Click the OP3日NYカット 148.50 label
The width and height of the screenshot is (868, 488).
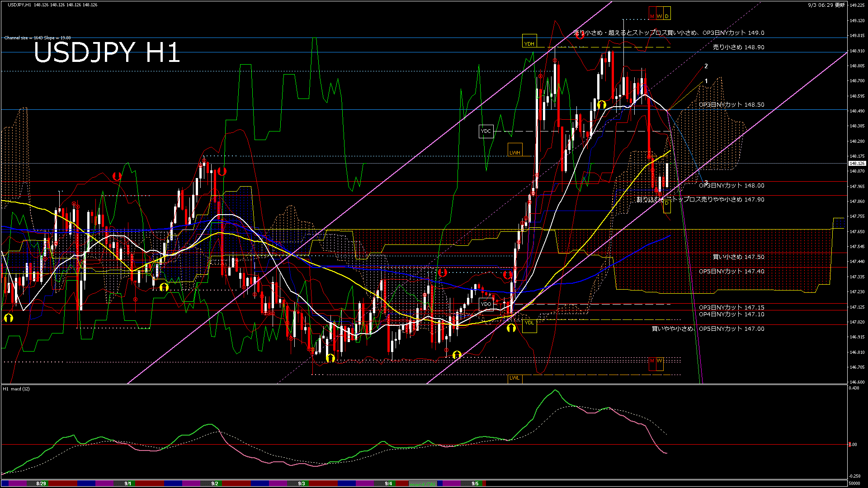coord(731,104)
